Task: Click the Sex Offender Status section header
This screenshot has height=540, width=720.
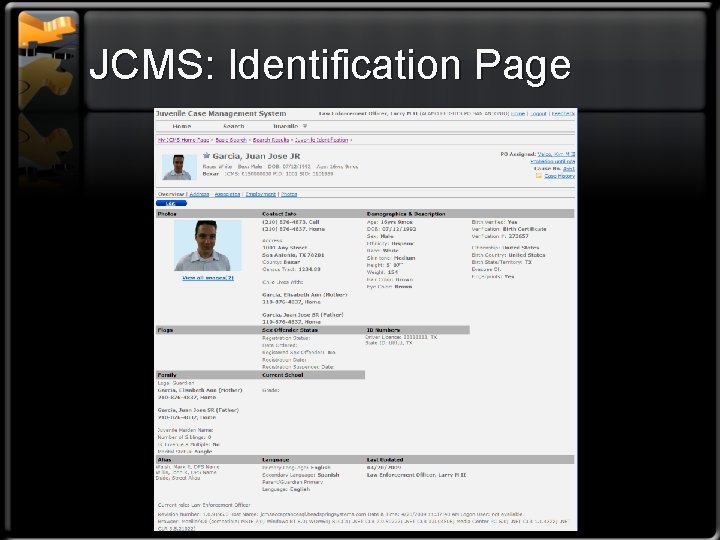Action: point(290,330)
